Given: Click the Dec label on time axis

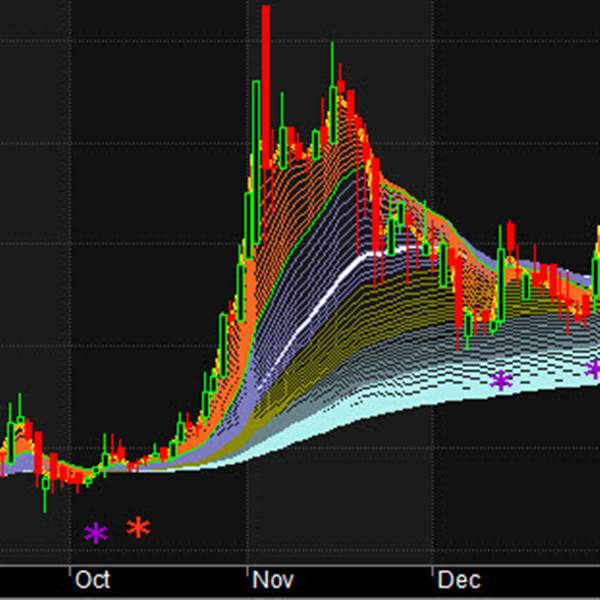Looking at the screenshot, I should [x=459, y=580].
